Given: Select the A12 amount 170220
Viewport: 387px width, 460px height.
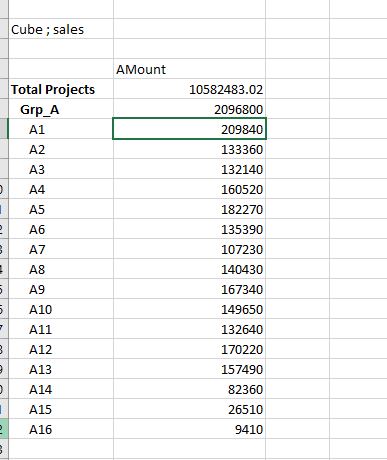Looking at the screenshot, I should pos(189,349).
